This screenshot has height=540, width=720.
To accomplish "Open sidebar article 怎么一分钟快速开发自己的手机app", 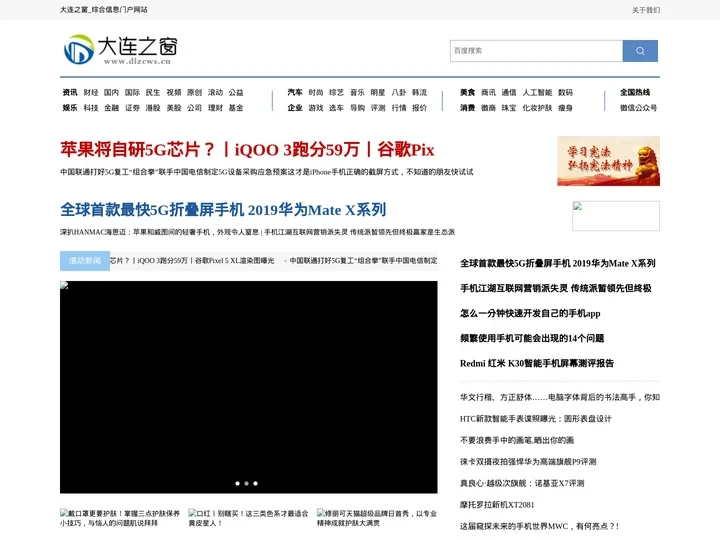I will (x=530, y=314).
